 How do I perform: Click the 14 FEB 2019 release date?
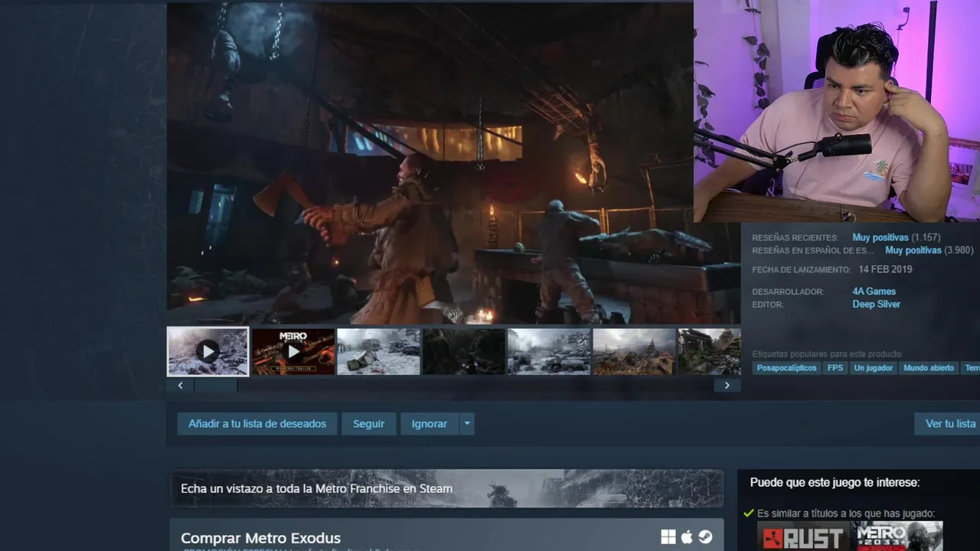click(x=885, y=270)
